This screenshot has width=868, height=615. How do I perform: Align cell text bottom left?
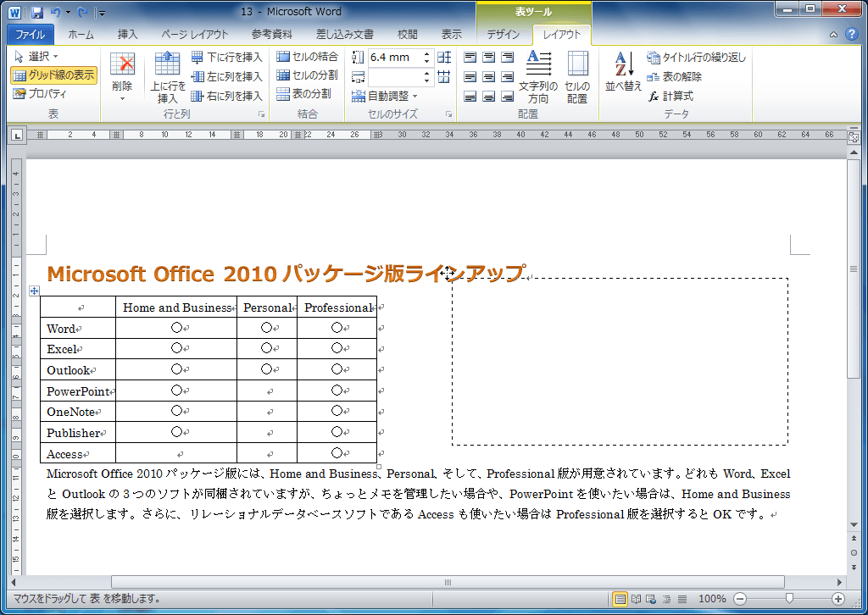coord(470,97)
